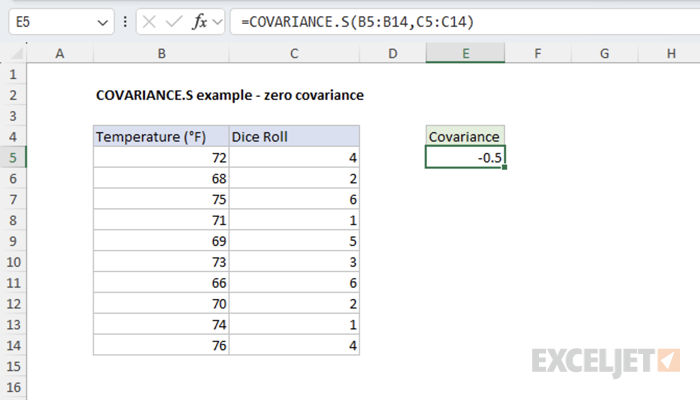Open the formula bar options three-dot handle

click(x=125, y=22)
